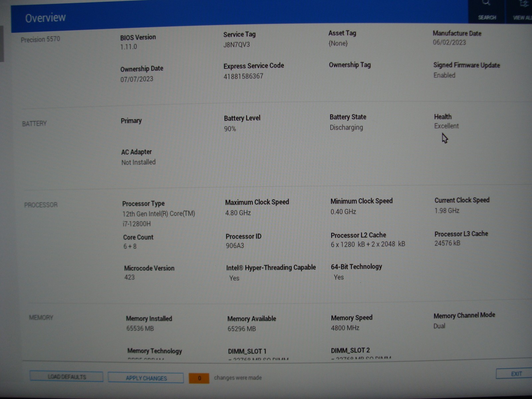Screen dimensions: 532x399
Task: Click the MEMORY section label
Action: [41, 318]
